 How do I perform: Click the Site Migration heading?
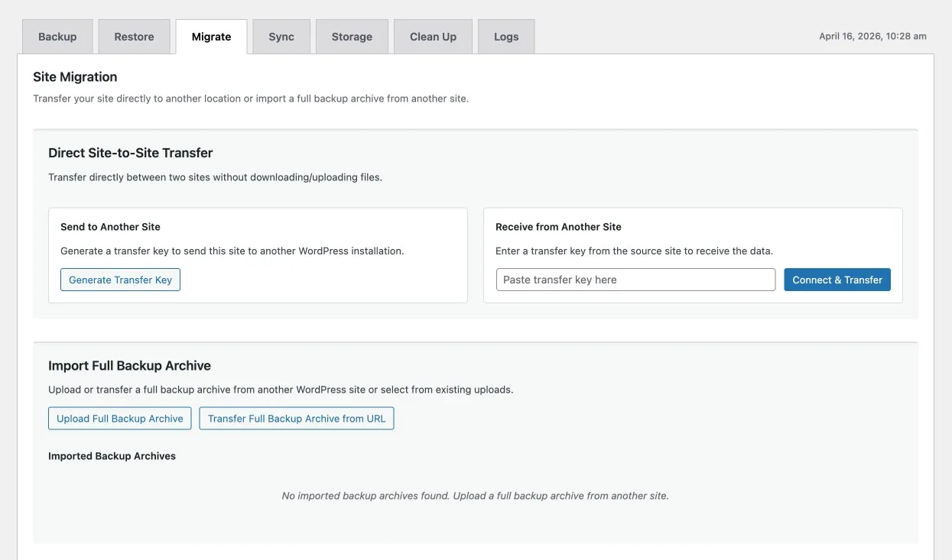pyautogui.click(x=75, y=77)
